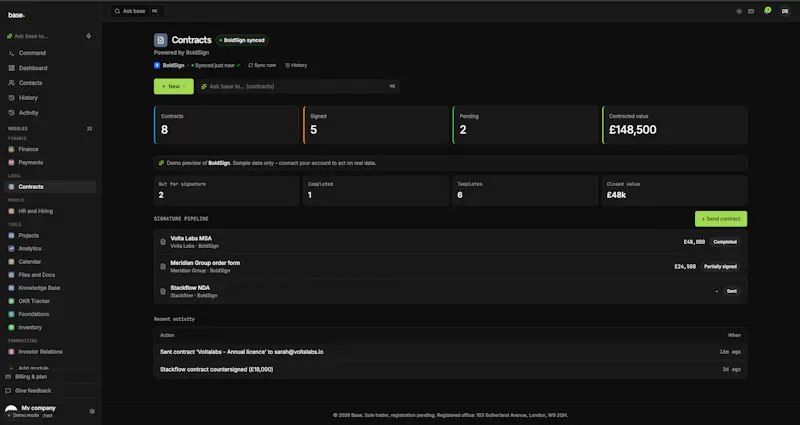Click the document icon on Stackflow NDA row

pyautogui.click(x=163, y=291)
